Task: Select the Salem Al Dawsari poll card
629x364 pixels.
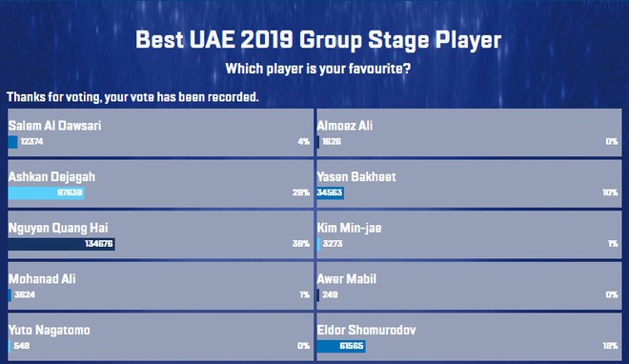Action: 160,132
